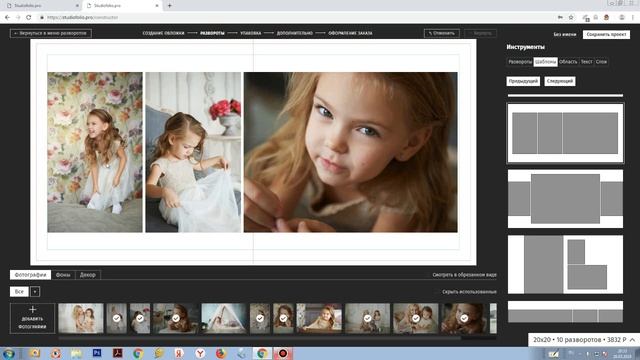Open the 'Слои' tools tab
This screenshot has height=360, width=640.
[601, 62]
